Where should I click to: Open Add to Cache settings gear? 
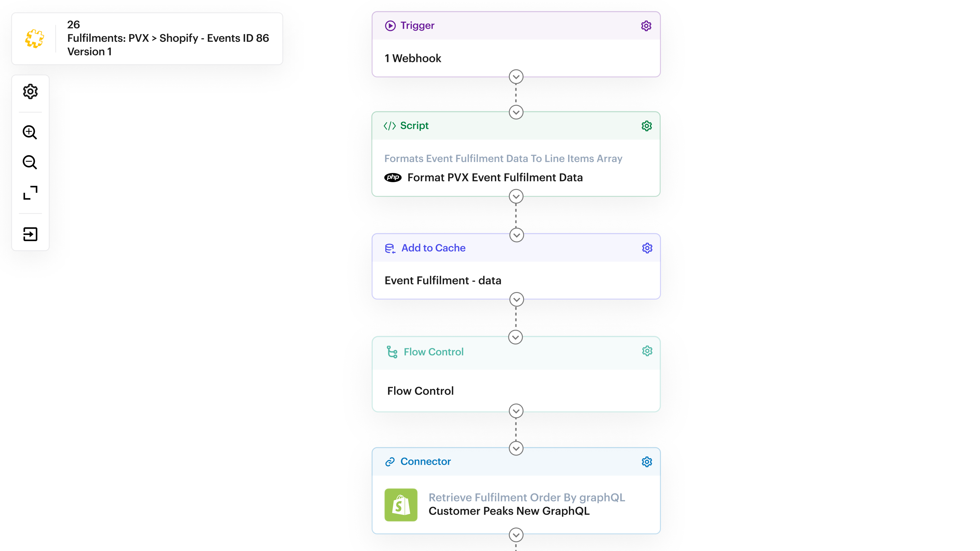tap(647, 248)
